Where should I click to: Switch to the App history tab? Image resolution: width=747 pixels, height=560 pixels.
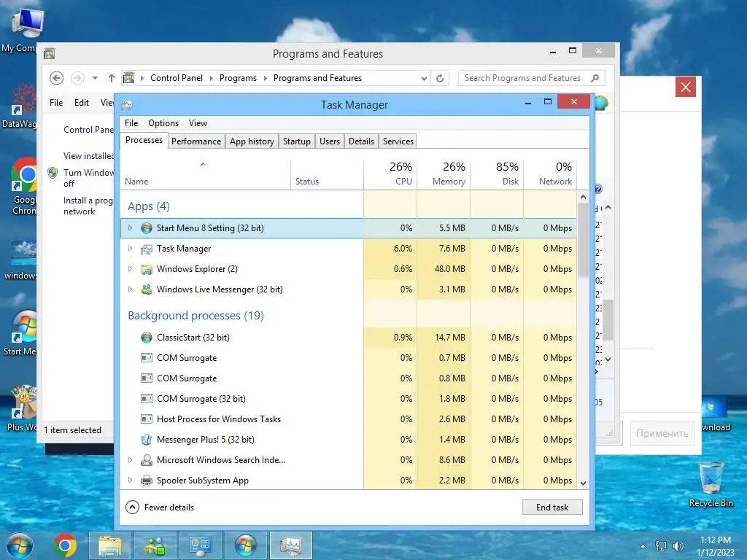(252, 141)
